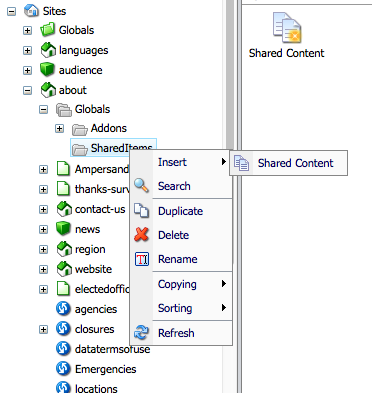Click the about house icon

click(x=48, y=90)
